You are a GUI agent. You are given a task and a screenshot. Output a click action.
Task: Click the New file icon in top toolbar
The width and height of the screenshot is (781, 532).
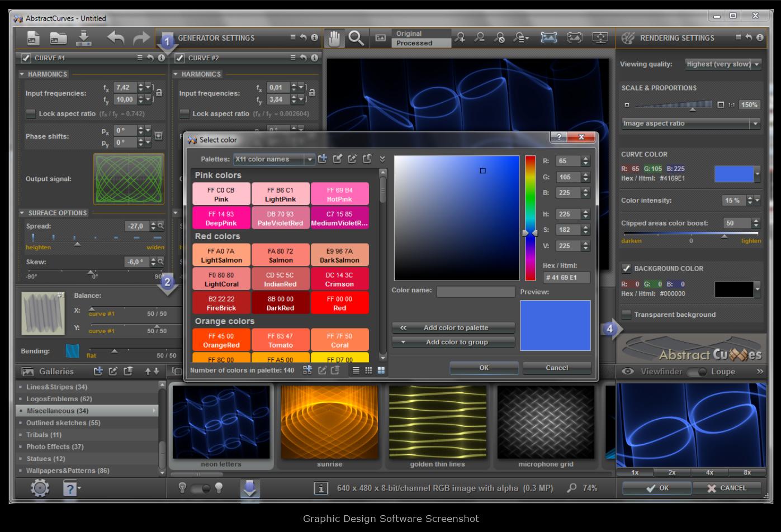[34, 38]
